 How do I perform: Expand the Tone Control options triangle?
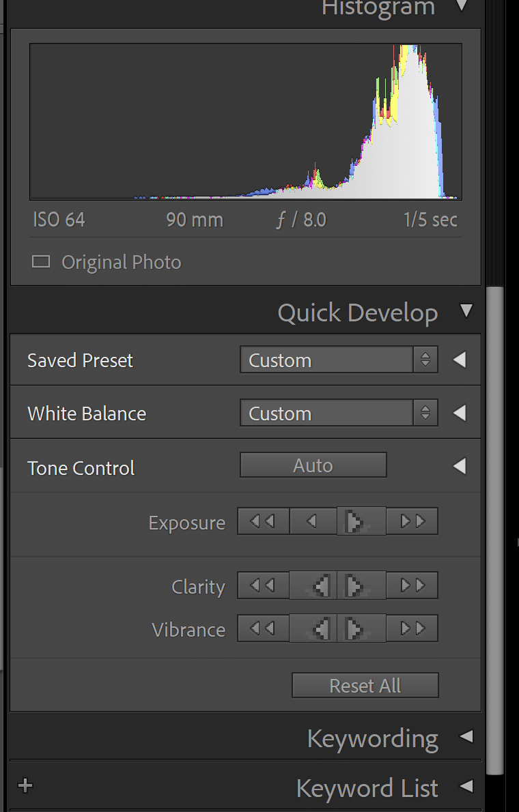[x=460, y=466]
